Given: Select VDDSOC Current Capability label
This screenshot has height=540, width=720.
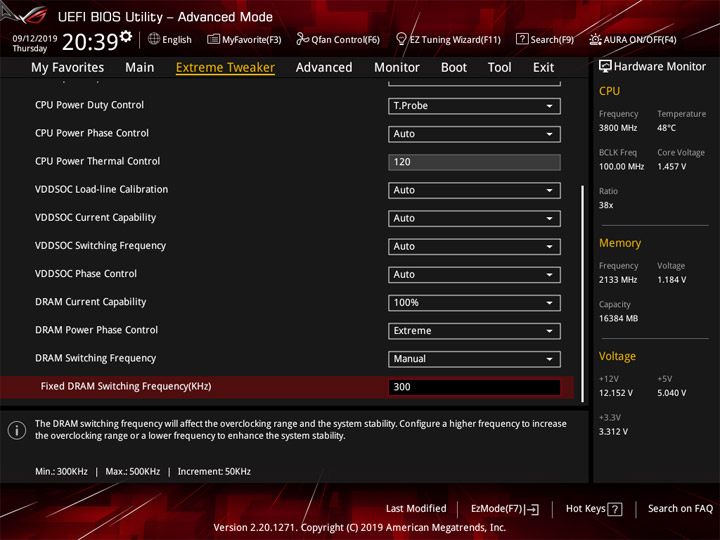Looking at the screenshot, I should pos(96,218).
